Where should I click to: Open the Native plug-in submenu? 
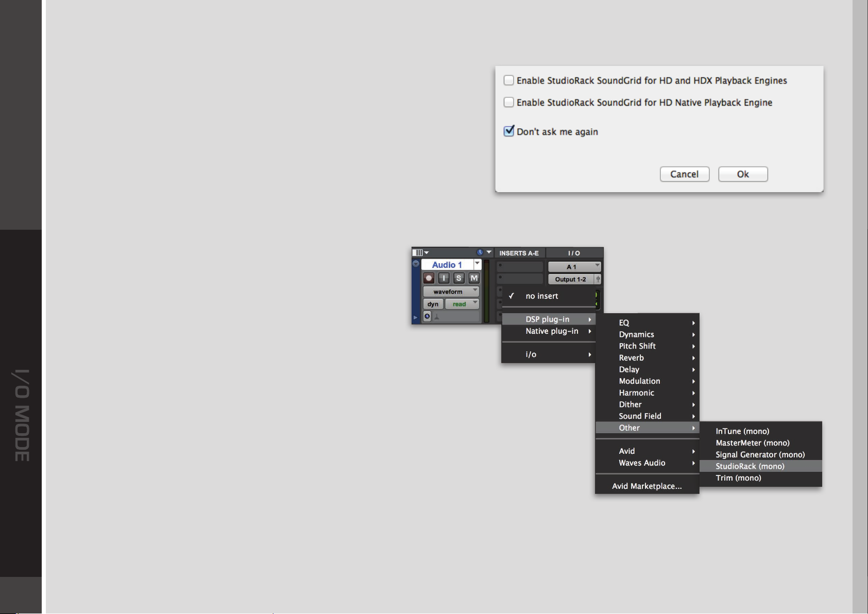click(549, 331)
